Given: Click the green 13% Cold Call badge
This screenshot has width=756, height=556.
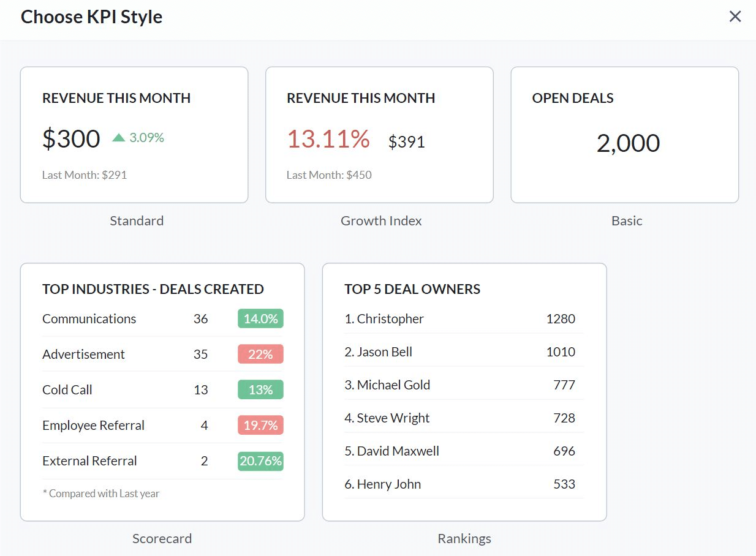Looking at the screenshot, I should tap(260, 389).
